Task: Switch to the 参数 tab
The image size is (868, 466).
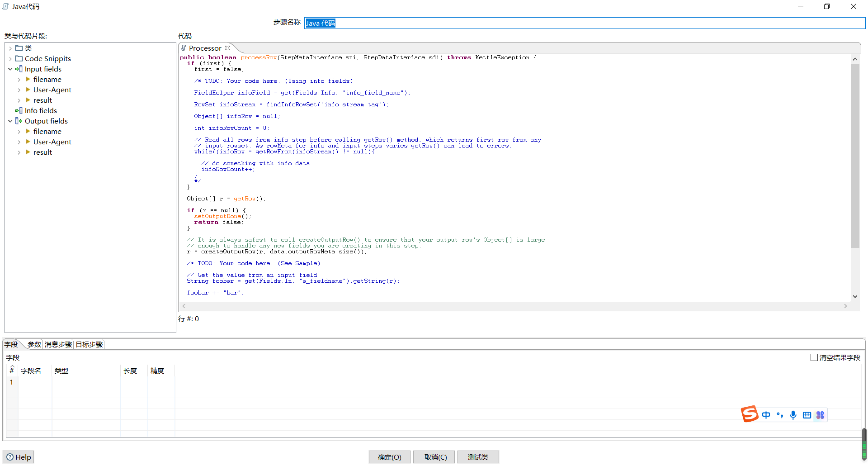Action: click(x=34, y=344)
